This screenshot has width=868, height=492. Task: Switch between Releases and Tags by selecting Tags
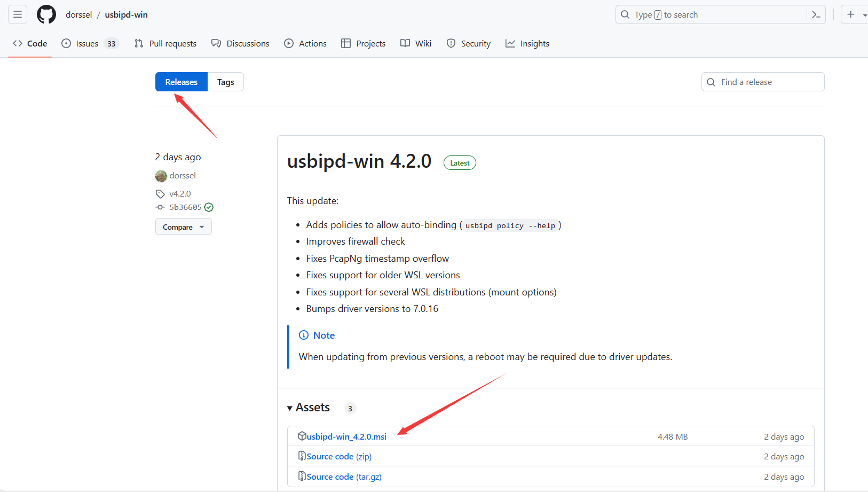click(x=225, y=82)
